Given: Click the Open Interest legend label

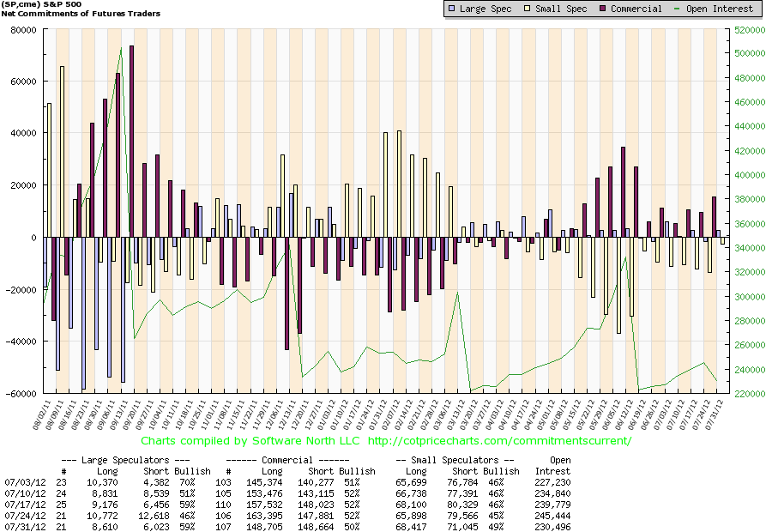Looking at the screenshot, I should (x=720, y=9).
